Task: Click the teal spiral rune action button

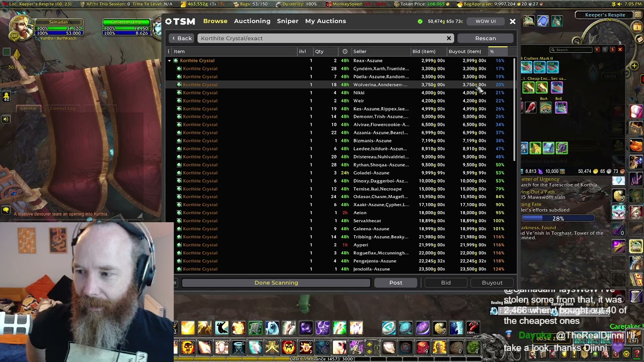Action: tap(406, 328)
